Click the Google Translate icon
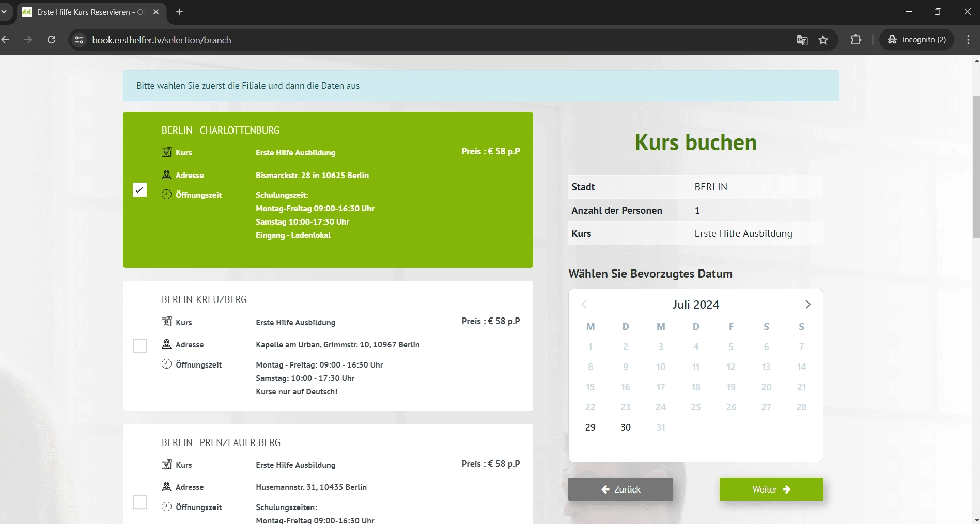This screenshot has width=980, height=524. (x=802, y=40)
